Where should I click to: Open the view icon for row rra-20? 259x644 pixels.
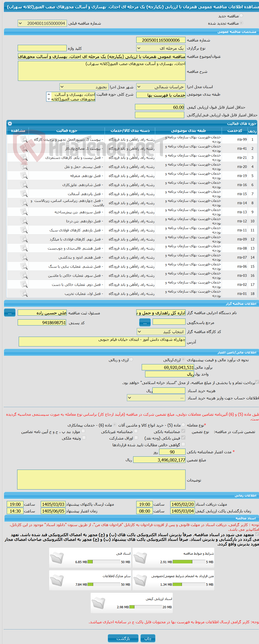(x=24, y=166)
